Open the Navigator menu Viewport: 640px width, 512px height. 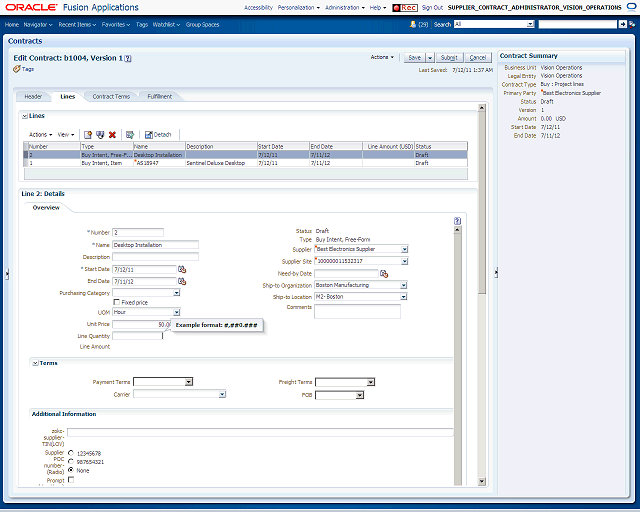tap(38, 24)
